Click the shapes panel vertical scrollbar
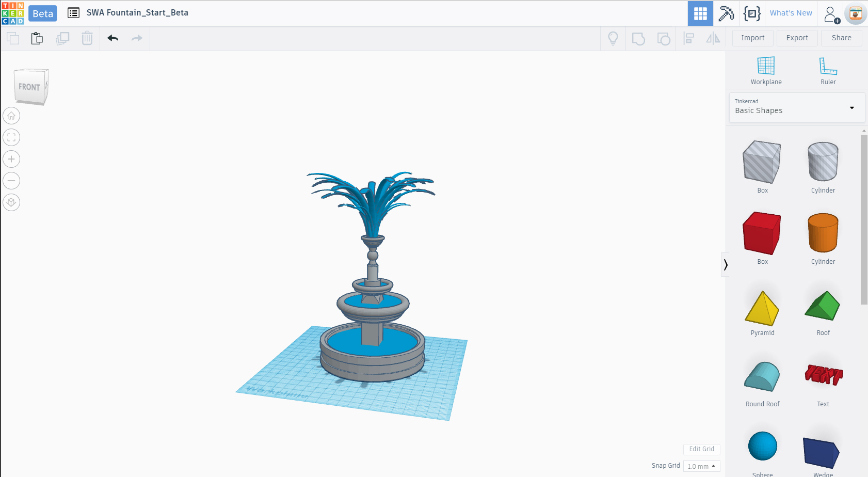Viewport: 868px width, 477px height. click(864, 220)
